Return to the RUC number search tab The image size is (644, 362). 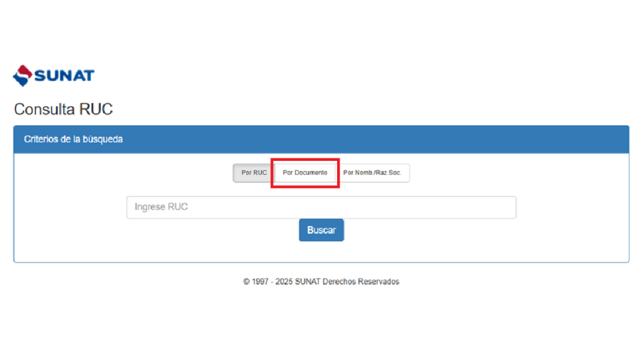coord(254,173)
